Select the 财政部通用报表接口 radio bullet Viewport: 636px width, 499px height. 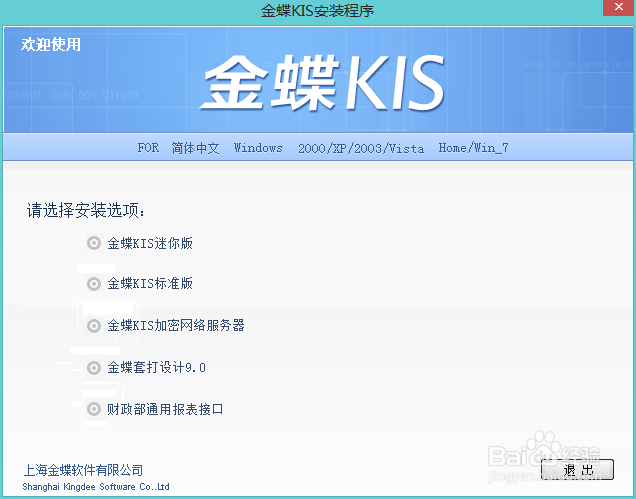(94, 409)
